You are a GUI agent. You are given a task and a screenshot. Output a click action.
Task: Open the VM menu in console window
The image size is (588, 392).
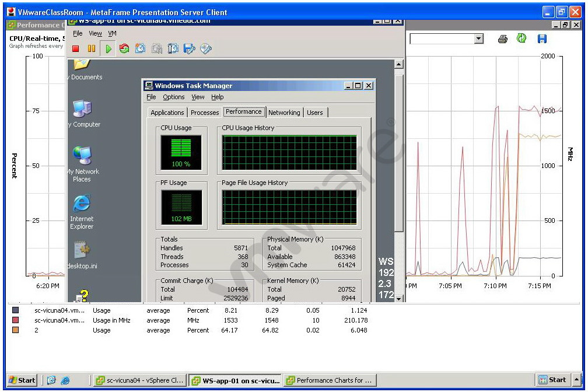coord(112,33)
